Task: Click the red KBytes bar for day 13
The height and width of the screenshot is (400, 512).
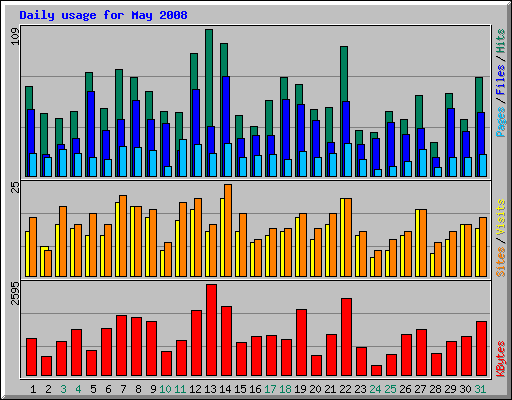Action: pyautogui.click(x=211, y=330)
